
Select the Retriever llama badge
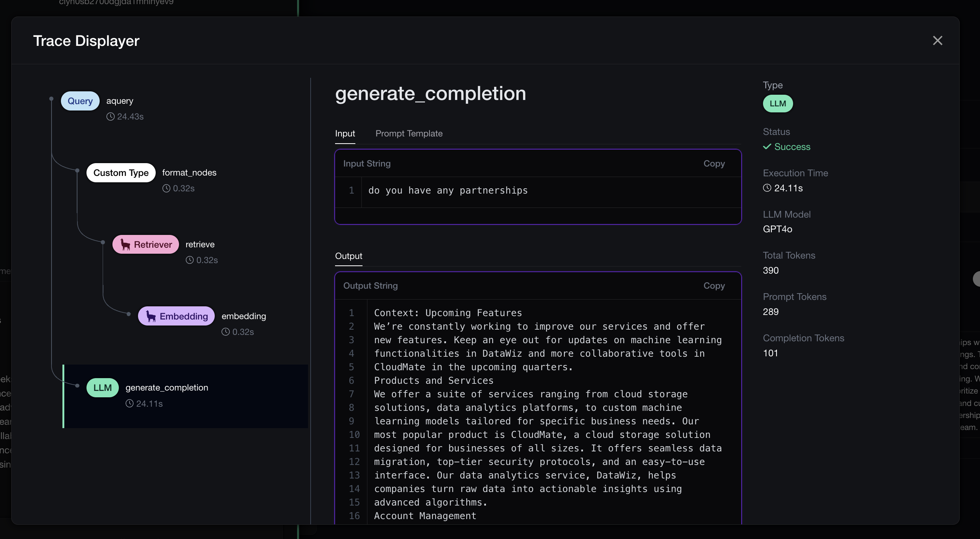click(146, 244)
